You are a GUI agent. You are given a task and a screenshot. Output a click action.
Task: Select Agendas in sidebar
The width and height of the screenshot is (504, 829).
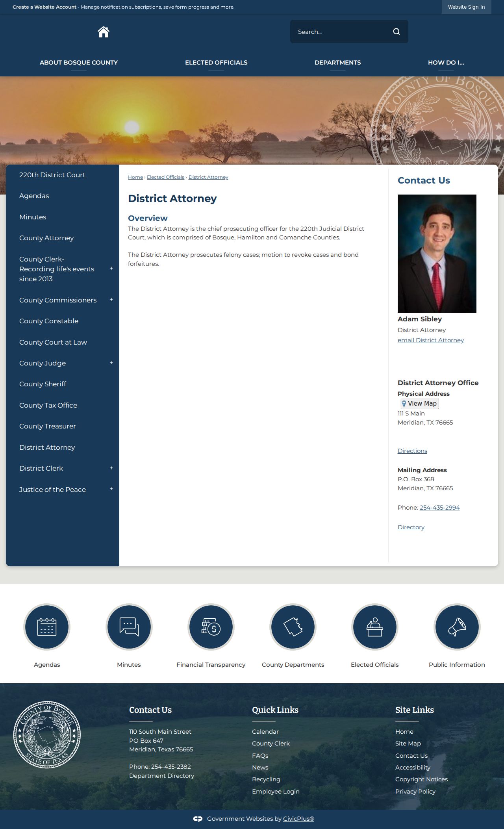tap(34, 196)
